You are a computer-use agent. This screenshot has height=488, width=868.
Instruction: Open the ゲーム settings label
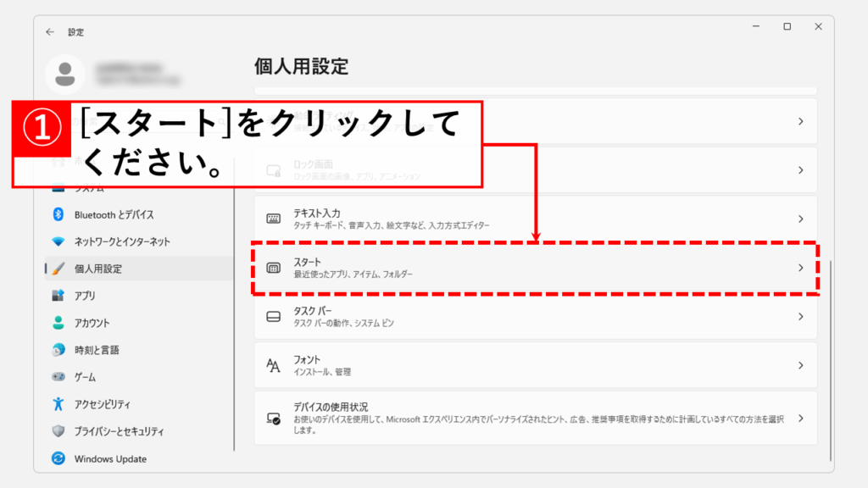[85, 377]
